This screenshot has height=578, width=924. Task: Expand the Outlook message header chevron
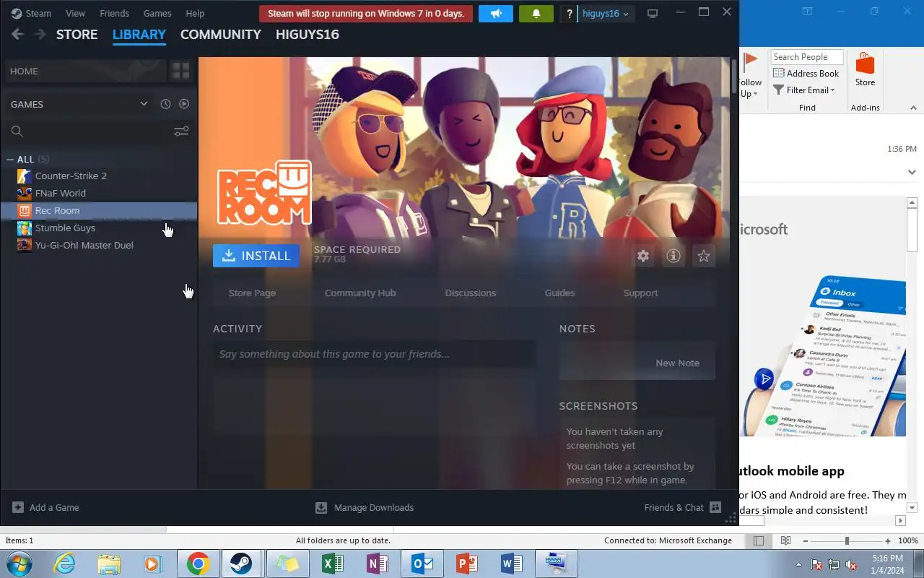[912, 172]
